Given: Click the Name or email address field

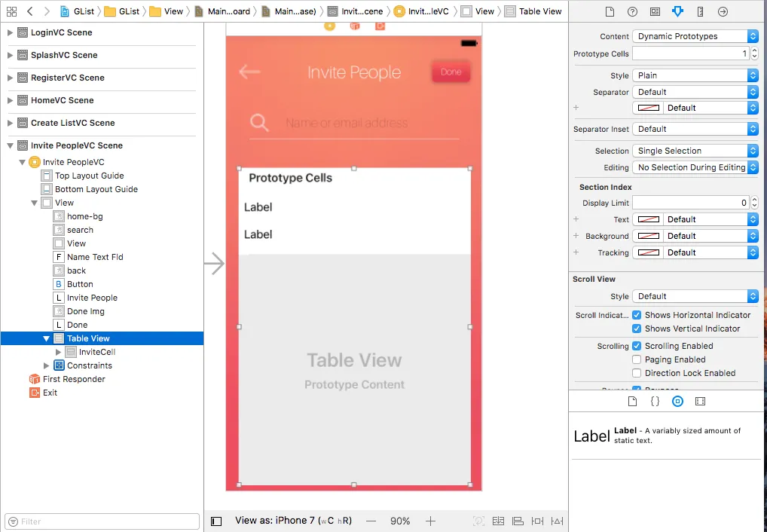Looking at the screenshot, I should (x=347, y=123).
